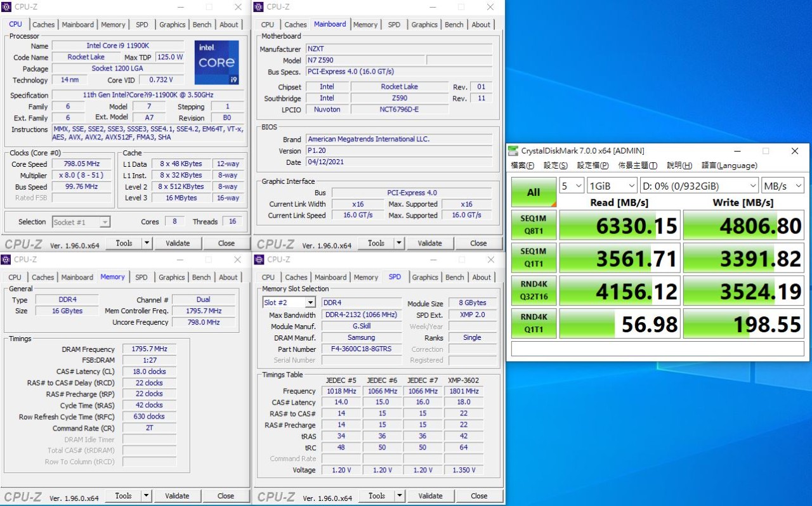Open 檔案(F) menu in CrystalDiskMark
The image size is (812, 506).
[x=523, y=165]
